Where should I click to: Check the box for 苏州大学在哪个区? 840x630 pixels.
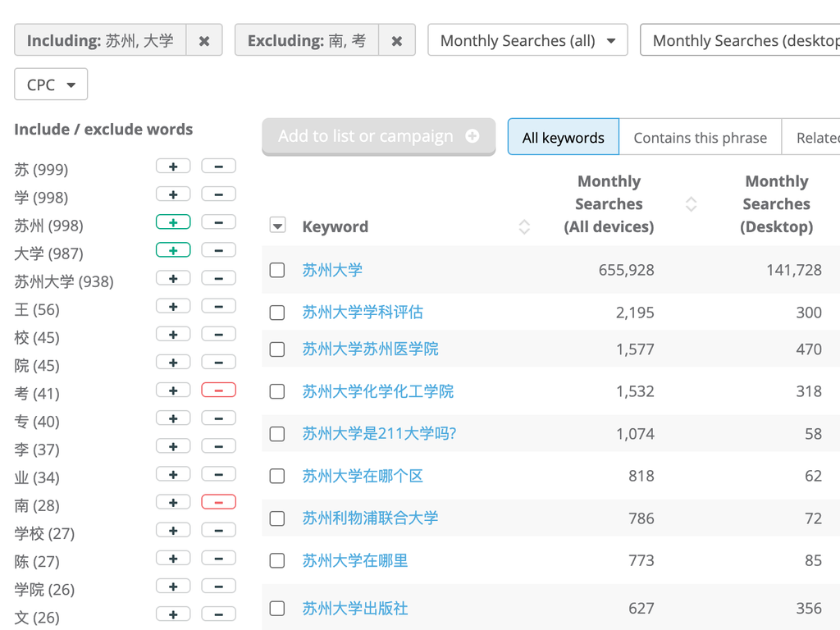(277, 476)
